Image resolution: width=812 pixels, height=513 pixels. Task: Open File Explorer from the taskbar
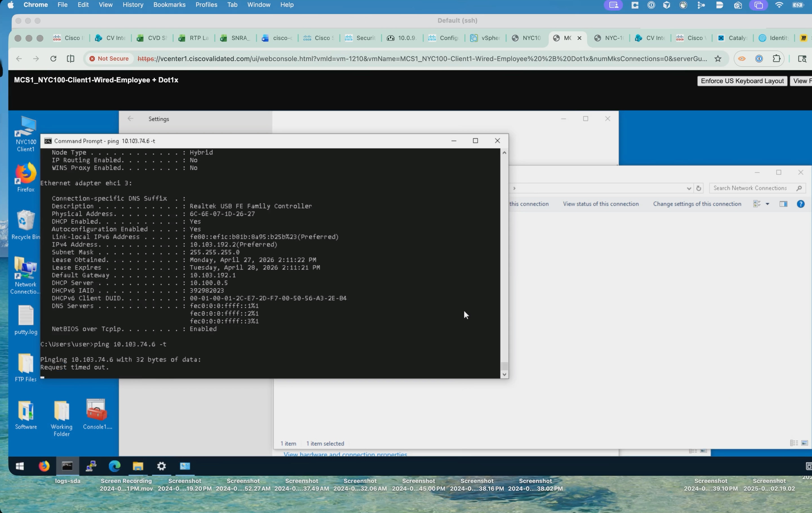click(x=138, y=466)
